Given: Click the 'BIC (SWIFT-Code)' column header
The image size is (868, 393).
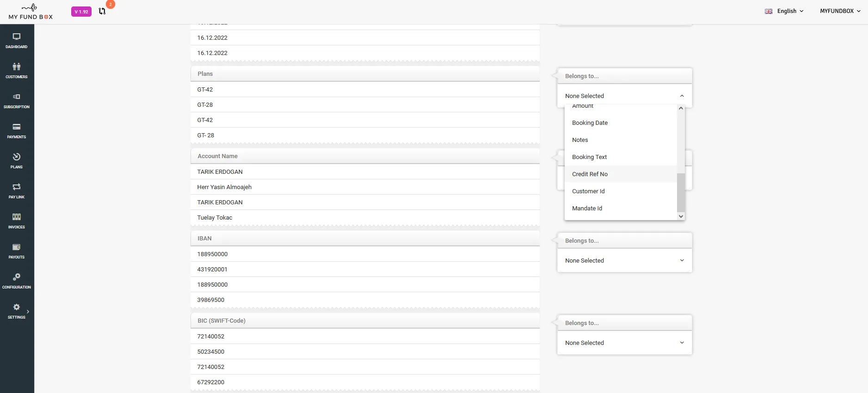Looking at the screenshot, I should click(x=365, y=321).
